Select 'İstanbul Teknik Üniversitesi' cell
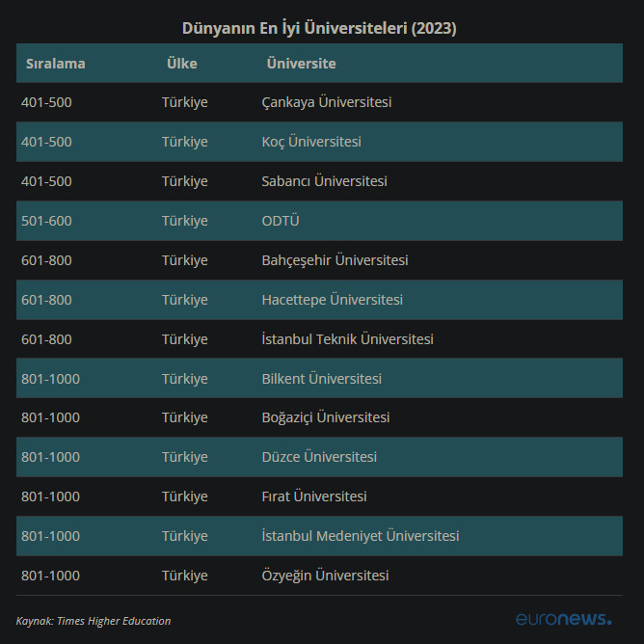The width and height of the screenshot is (644, 644). coord(347,339)
